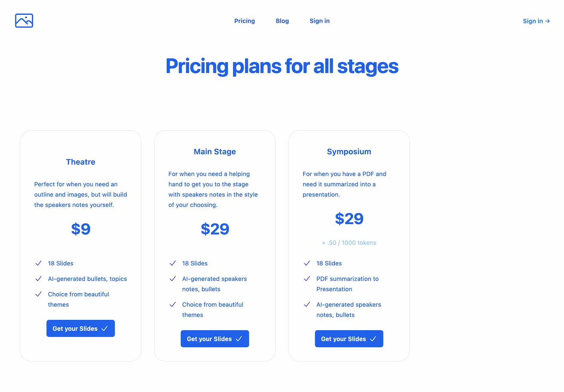
Task: Click the checkmark inside Symposium's Get your Slides button
Action: (x=373, y=338)
